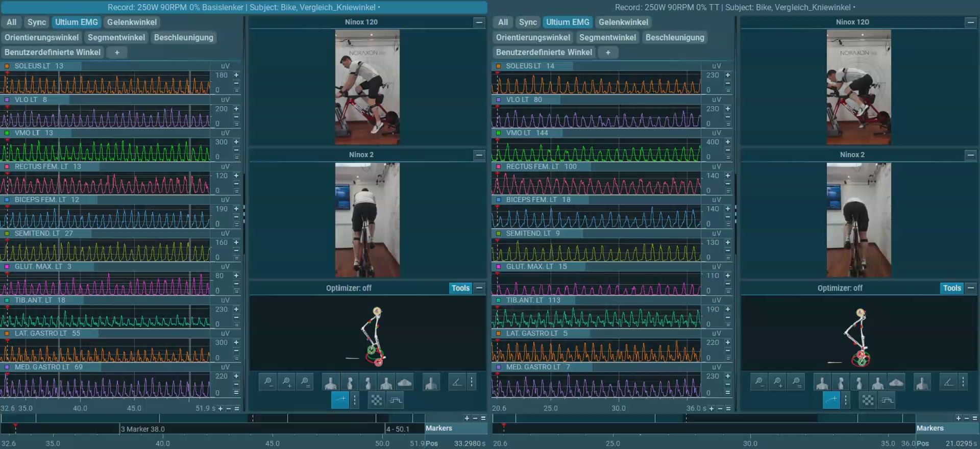Reset zoom with equals magnifier in left viewer
Image resolution: width=980 pixels, height=449 pixels.
point(305,382)
